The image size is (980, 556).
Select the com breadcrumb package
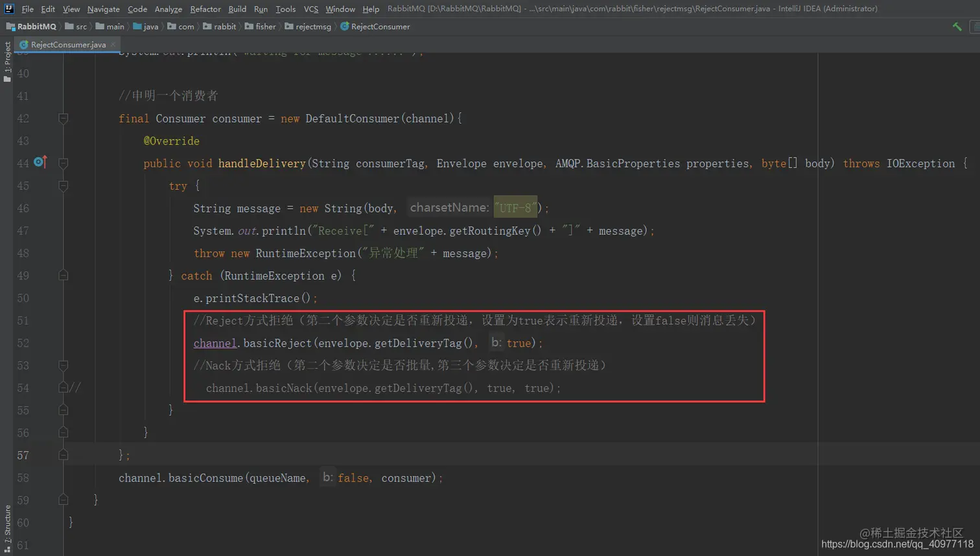181,27
